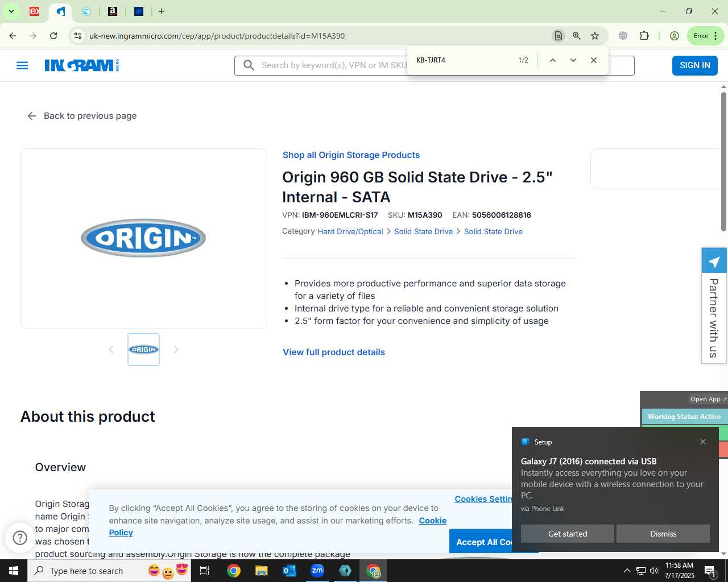
Task: Open last Solid State Drive breadcrumb link
Action: point(493,232)
